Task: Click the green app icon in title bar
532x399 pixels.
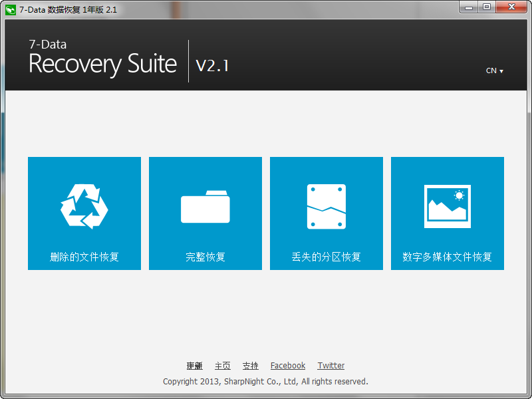Action: [x=11, y=9]
